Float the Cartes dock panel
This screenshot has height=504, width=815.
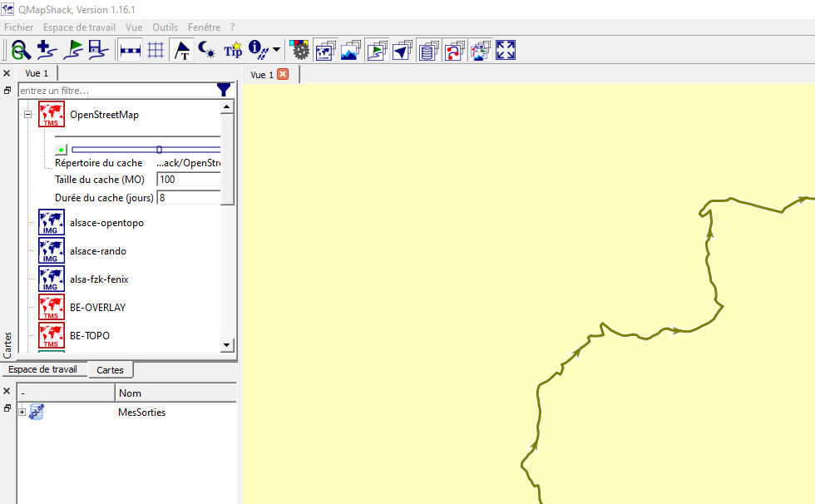[7, 91]
